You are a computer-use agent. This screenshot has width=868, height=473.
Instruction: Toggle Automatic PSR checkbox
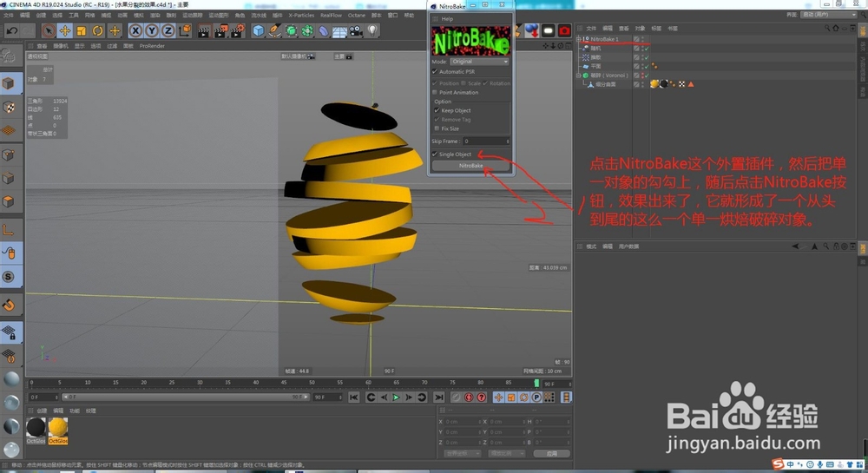(x=435, y=71)
